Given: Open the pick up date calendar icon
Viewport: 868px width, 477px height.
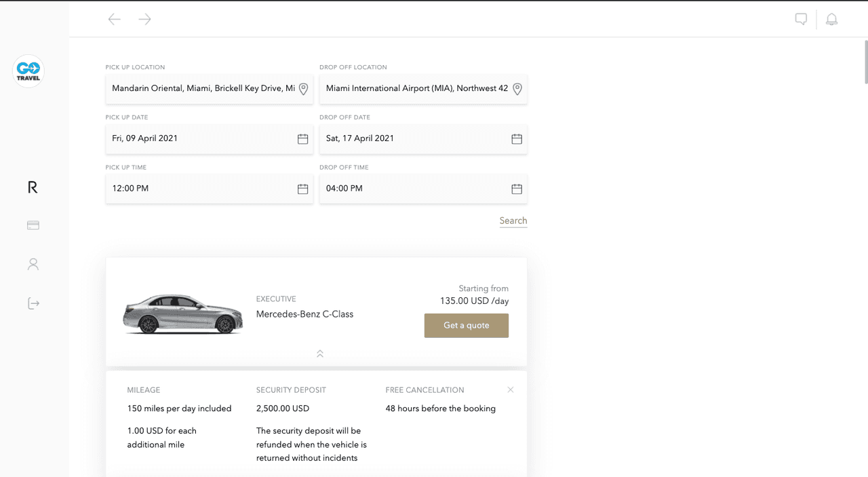Looking at the screenshot, I should click(303, 139).
